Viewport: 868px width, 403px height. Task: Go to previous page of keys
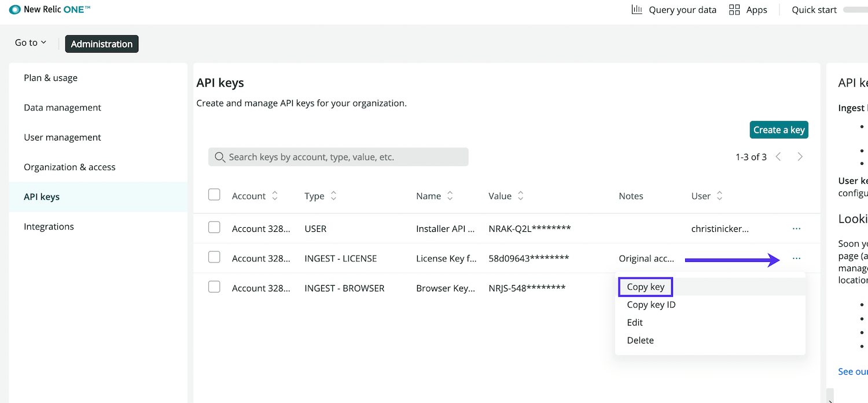coord(779,157)
